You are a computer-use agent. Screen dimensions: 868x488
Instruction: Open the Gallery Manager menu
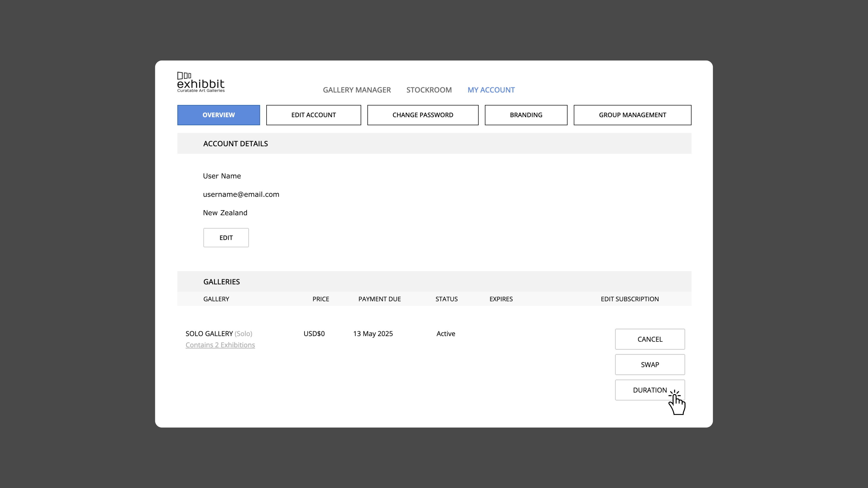click(357, 90)
